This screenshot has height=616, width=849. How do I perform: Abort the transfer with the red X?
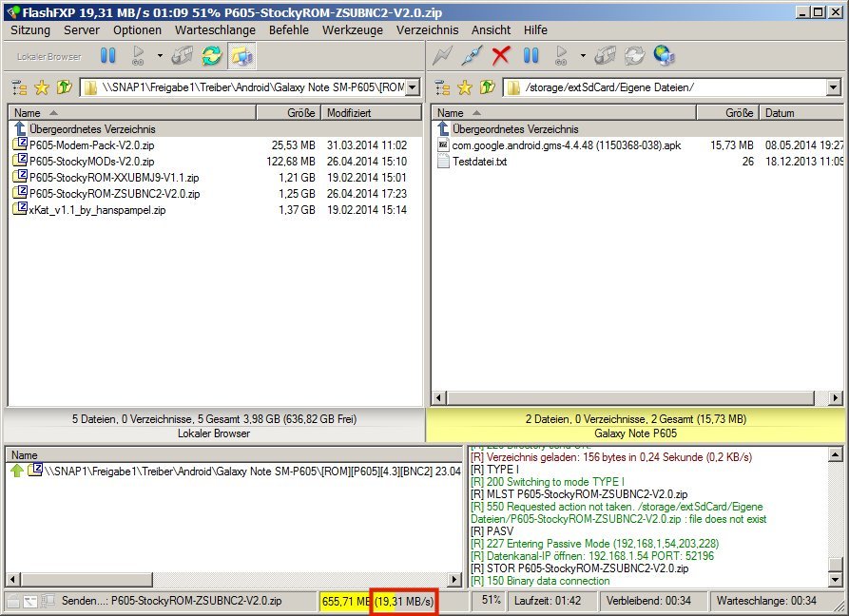tap(501, 56)
